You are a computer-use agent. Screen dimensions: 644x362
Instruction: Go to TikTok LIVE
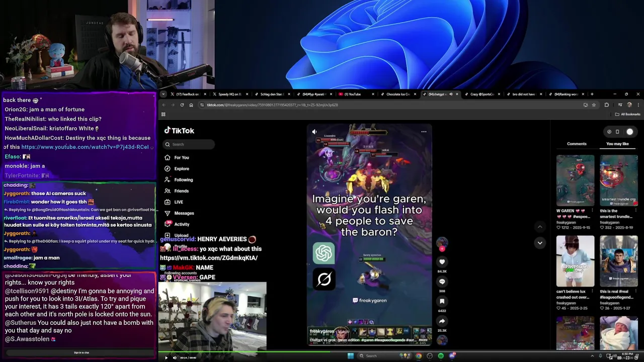[174, 202]
